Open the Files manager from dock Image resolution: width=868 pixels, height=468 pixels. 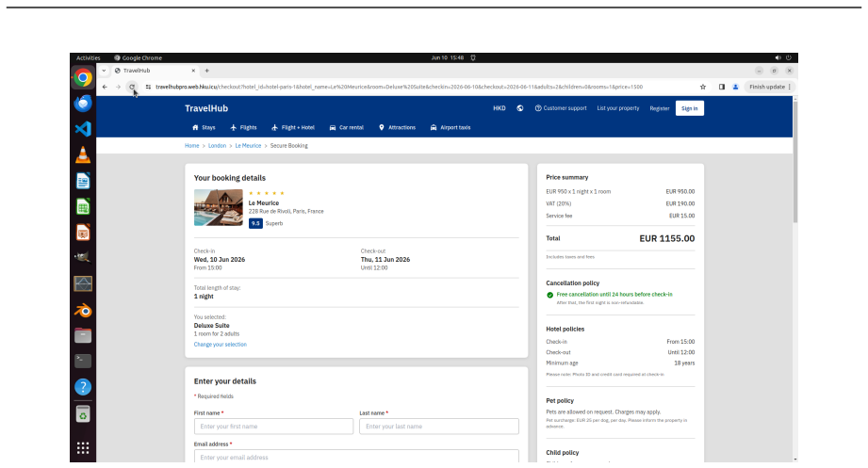(x=83, y=335)
